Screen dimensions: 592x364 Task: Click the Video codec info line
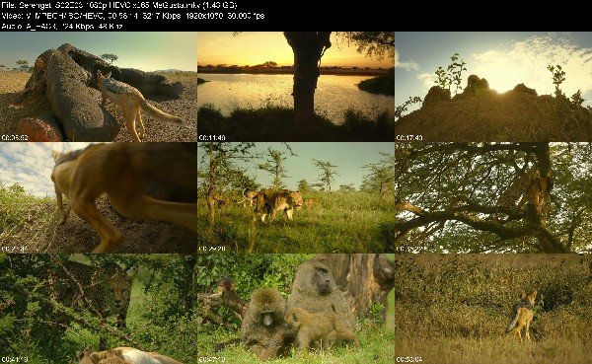[133, 16]
